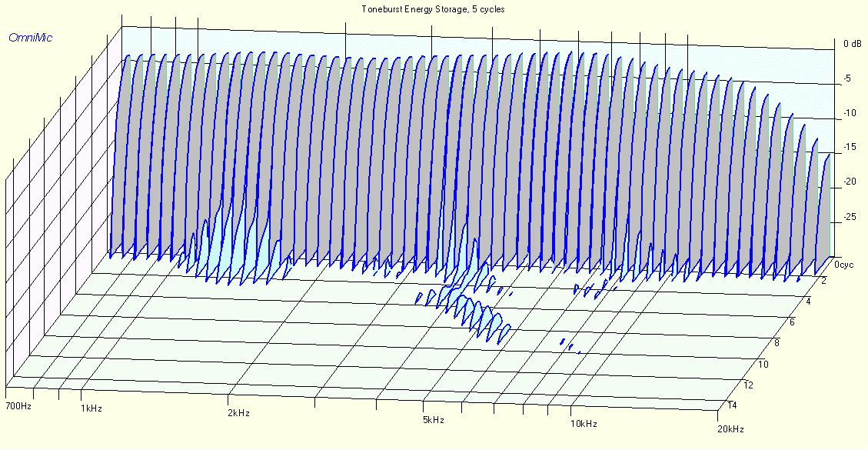Click the 20kHz frequency label

click(x=730, y=429)
